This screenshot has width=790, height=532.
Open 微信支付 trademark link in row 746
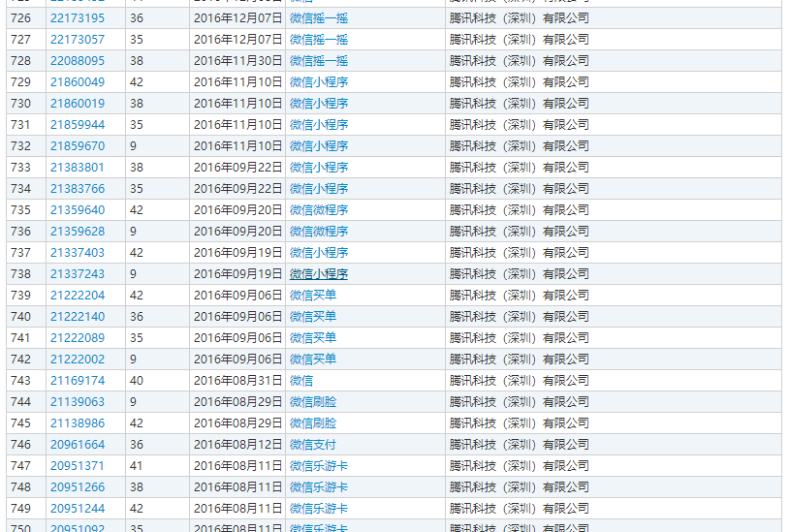coord(313,445)
